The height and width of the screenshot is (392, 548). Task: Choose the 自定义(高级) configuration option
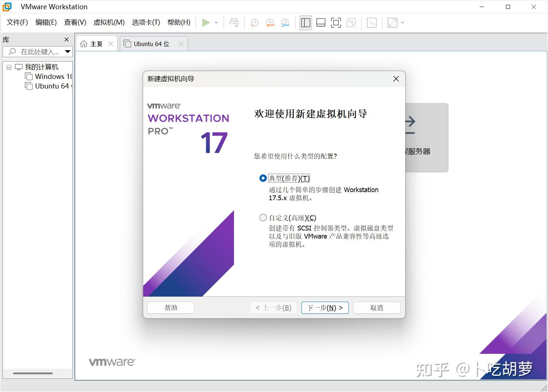point(263,218)
